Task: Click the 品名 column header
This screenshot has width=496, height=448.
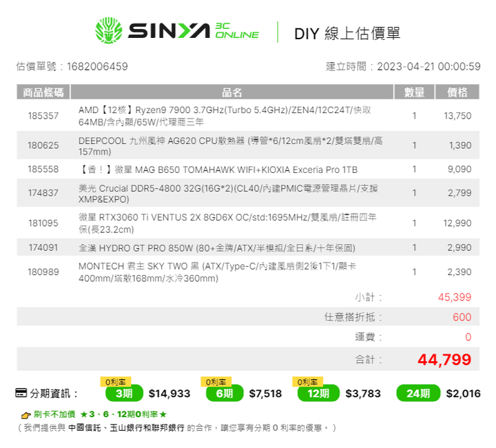Action: [232, 92]
